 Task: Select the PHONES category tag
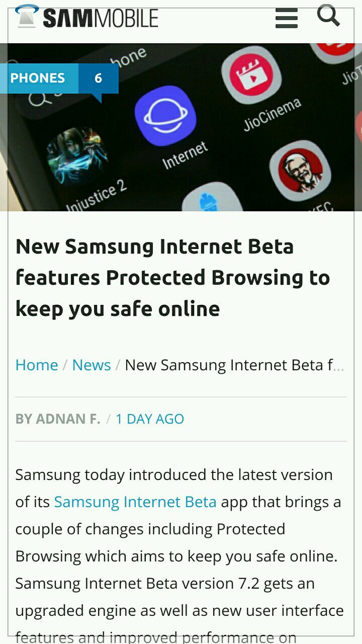[x=38, y=78]
